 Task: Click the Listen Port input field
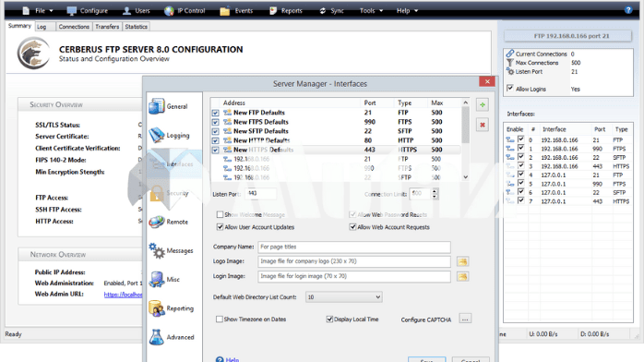point(261,194)
